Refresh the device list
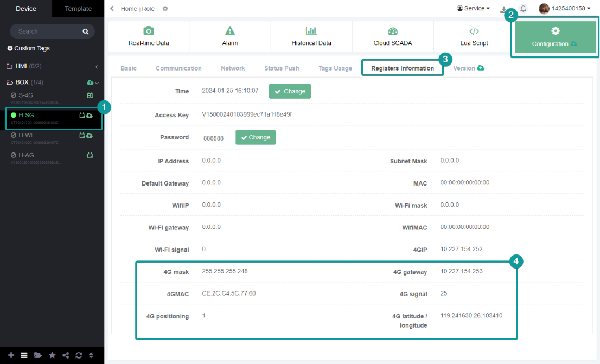The height and width of the screenshot is (364, 600). tap(79, 355)
